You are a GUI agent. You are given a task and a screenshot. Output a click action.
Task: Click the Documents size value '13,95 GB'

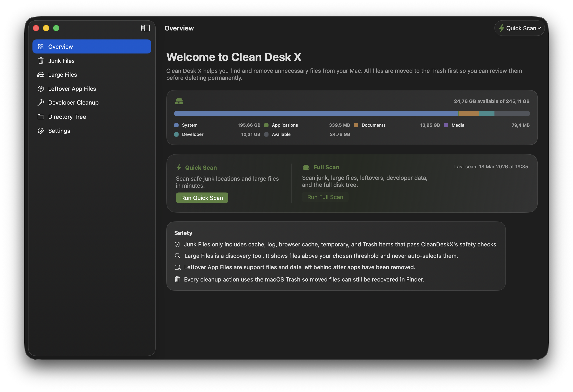[x=430, y=125]
